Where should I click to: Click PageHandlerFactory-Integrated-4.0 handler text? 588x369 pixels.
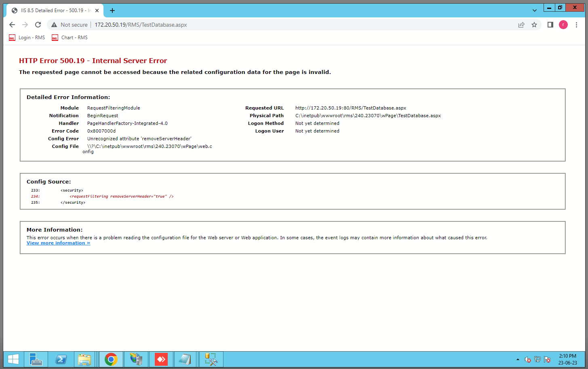pos(127,123)
